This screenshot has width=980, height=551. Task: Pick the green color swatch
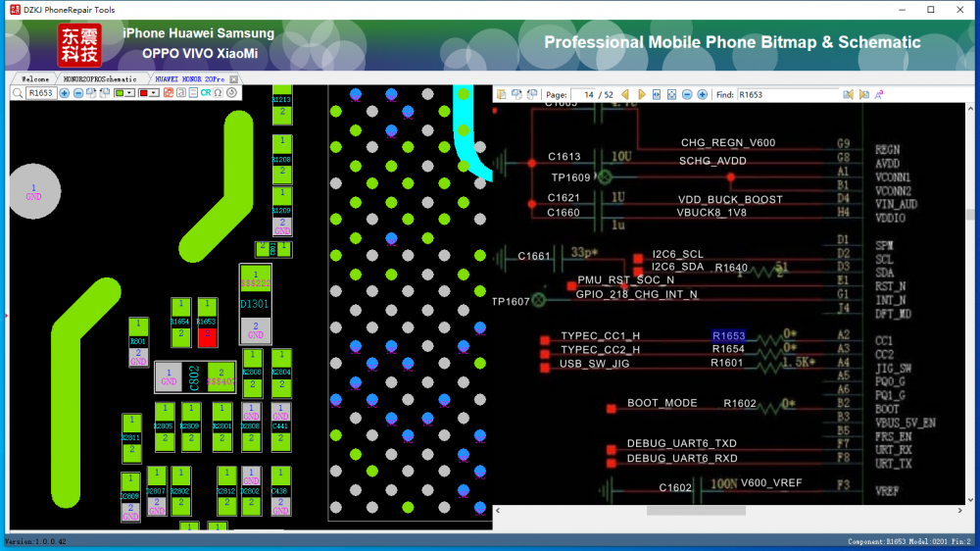[x=120, y=93]
